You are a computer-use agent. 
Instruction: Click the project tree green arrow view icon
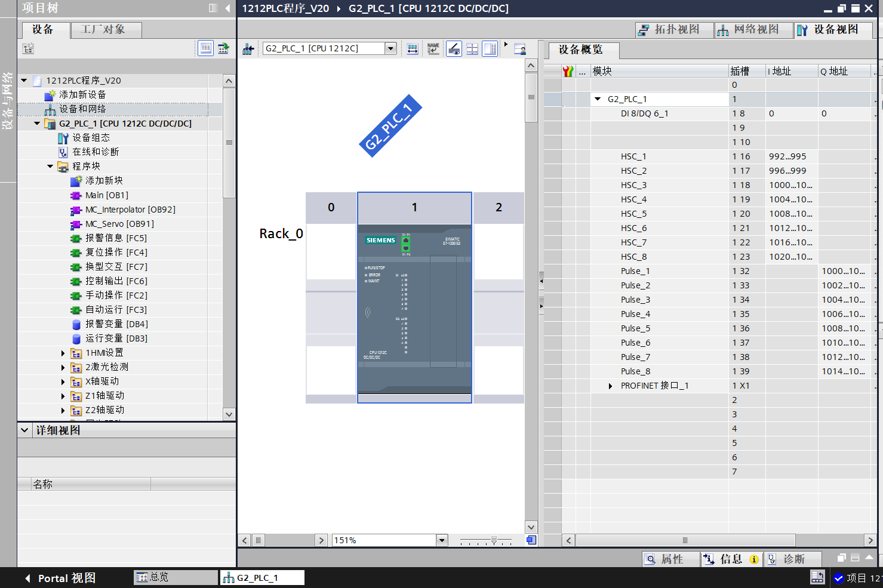223,48
